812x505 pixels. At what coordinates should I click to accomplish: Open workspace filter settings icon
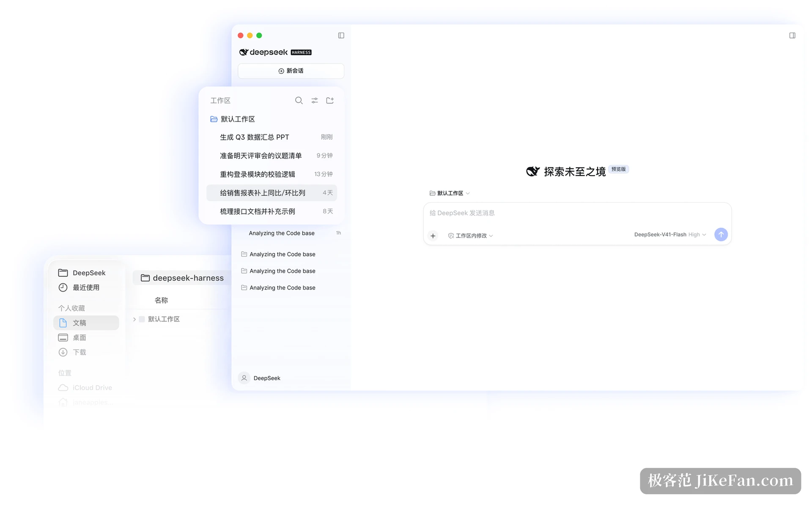(x=315, y=100)
